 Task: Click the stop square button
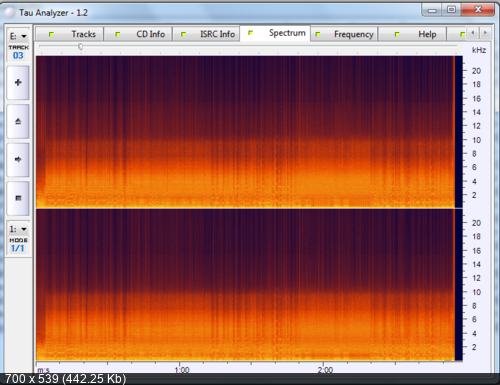click(18, 198)
